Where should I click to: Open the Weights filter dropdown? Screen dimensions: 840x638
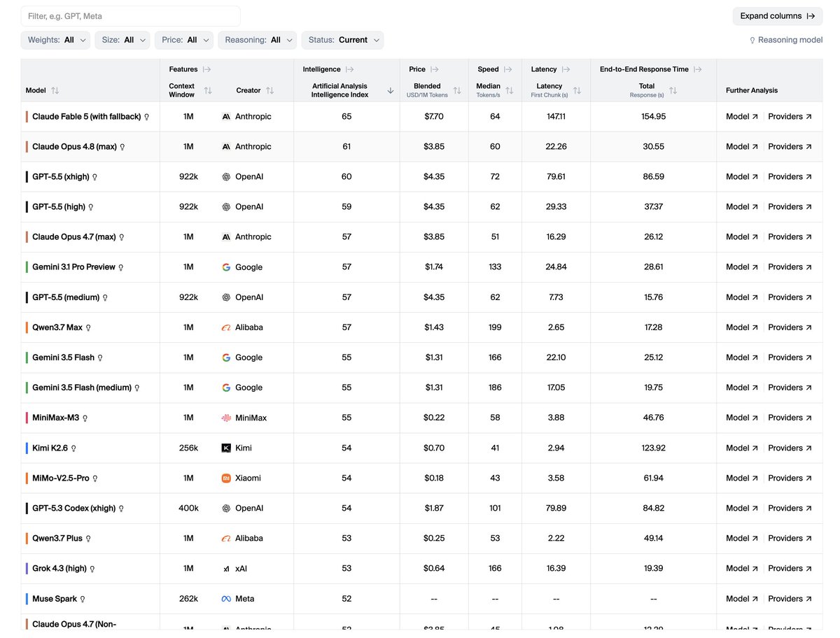coord(56,40)
